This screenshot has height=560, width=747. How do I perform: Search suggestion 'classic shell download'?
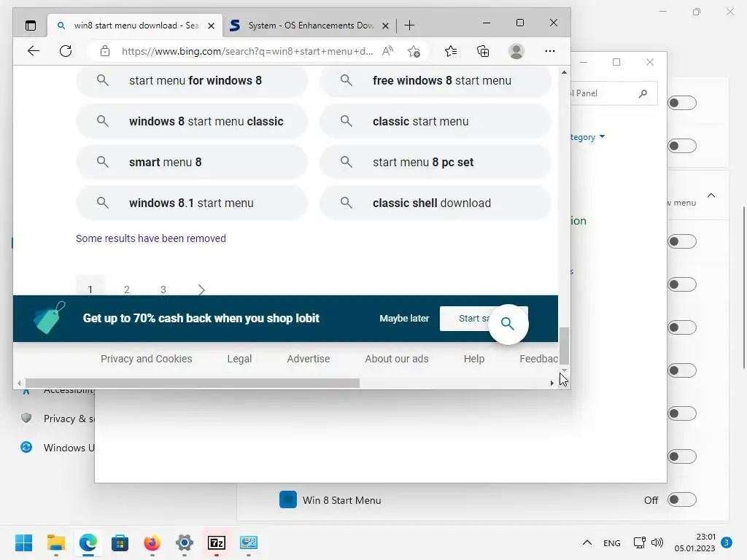tap(436, 203)
